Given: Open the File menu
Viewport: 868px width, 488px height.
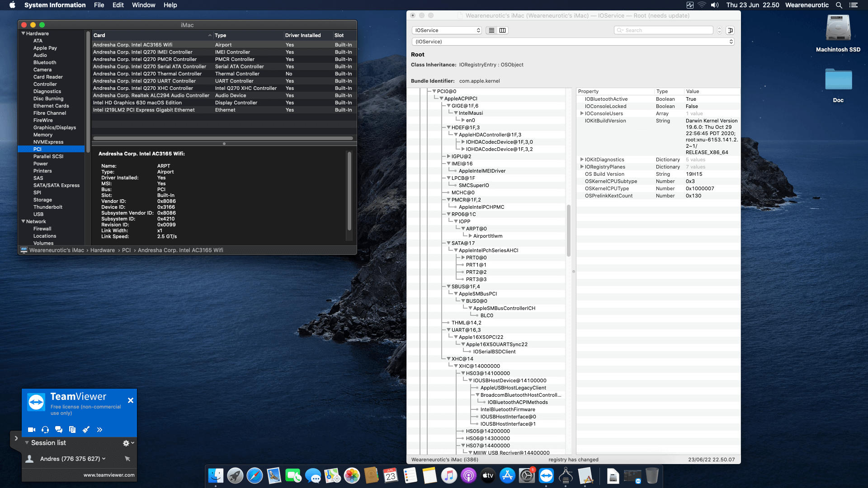Looking at the screenshot, I should coord(99,5).
